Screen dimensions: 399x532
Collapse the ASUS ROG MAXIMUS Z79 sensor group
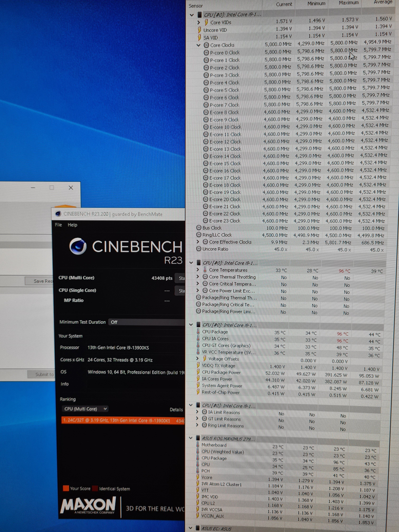point(191,438)
